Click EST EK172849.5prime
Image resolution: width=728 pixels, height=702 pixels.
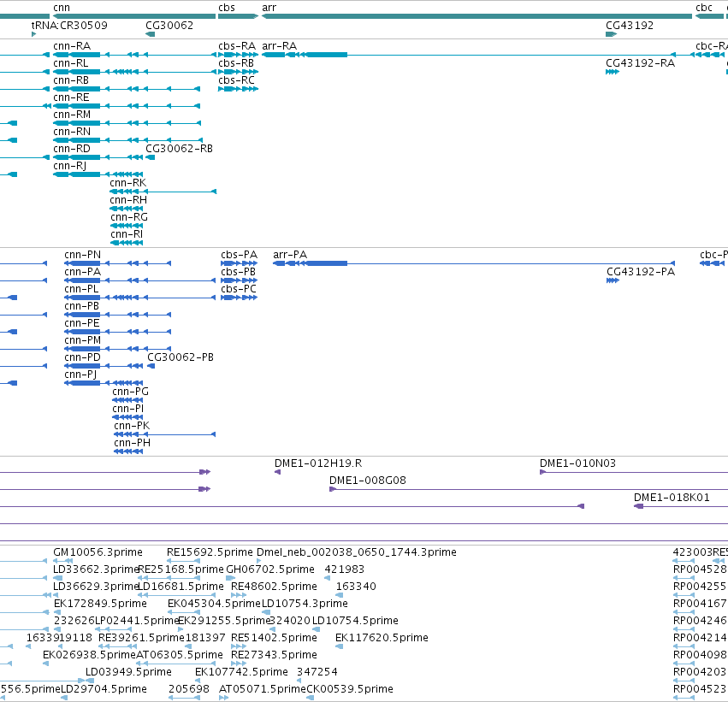click(x=100, y=605)
